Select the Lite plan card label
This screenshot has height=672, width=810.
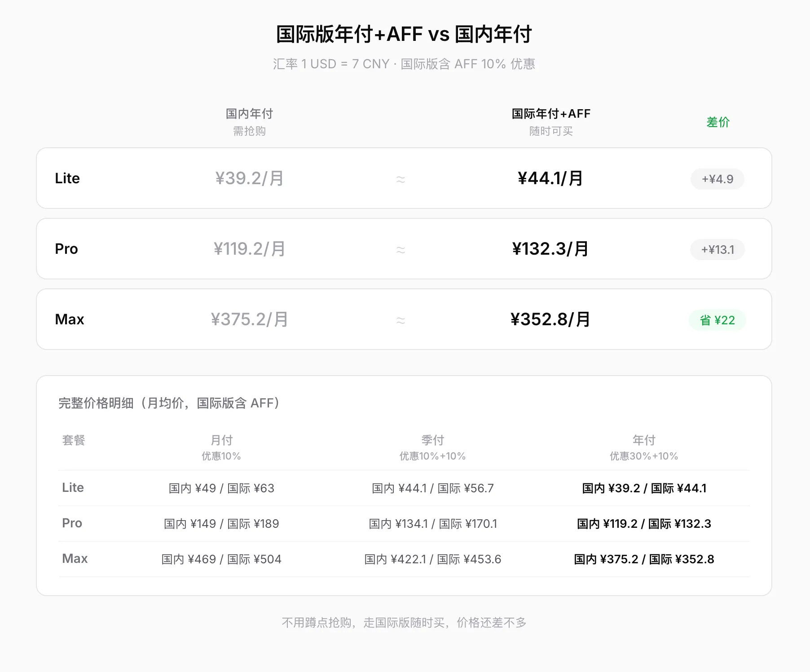pos(67,178)
